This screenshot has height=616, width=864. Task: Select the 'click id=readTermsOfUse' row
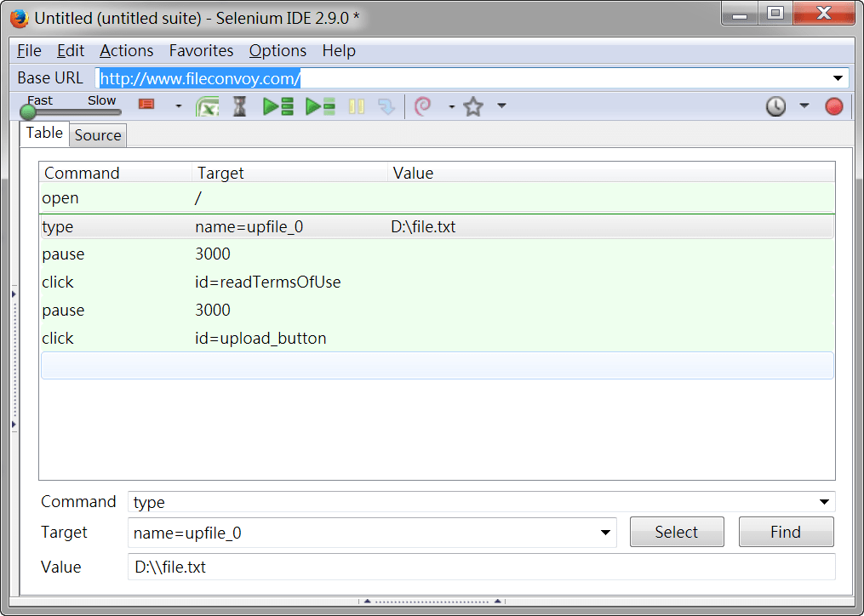click(437, 282)
